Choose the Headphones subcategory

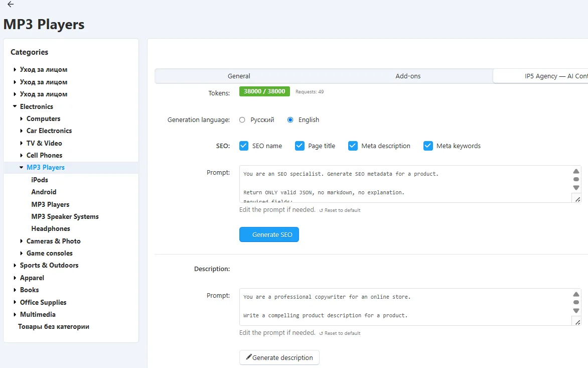pos(51,229)
